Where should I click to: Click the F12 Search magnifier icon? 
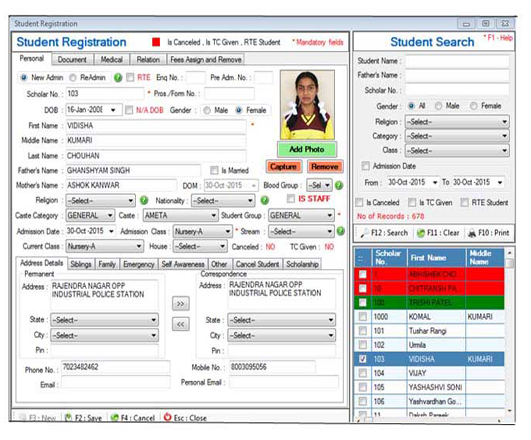click(364, 233)
